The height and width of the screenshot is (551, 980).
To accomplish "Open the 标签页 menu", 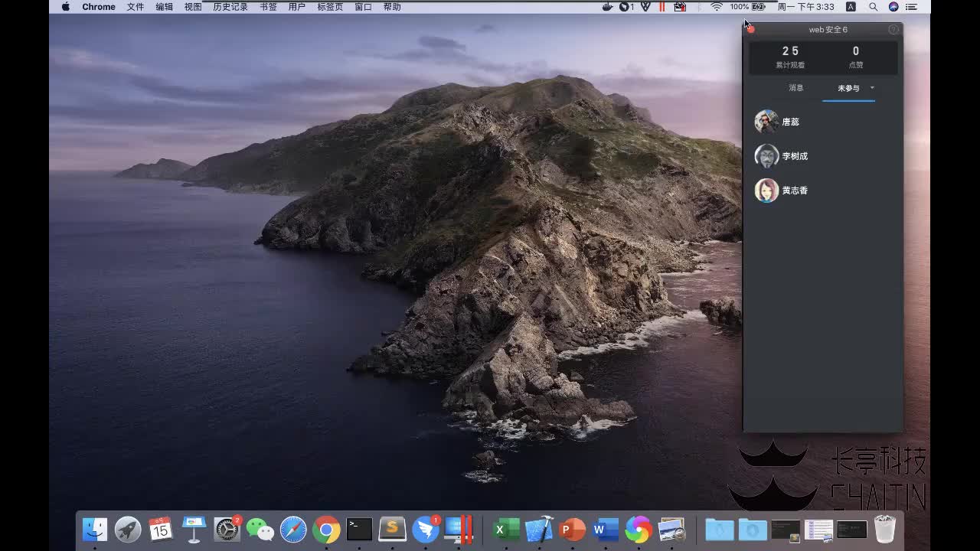I will point(330,7).
